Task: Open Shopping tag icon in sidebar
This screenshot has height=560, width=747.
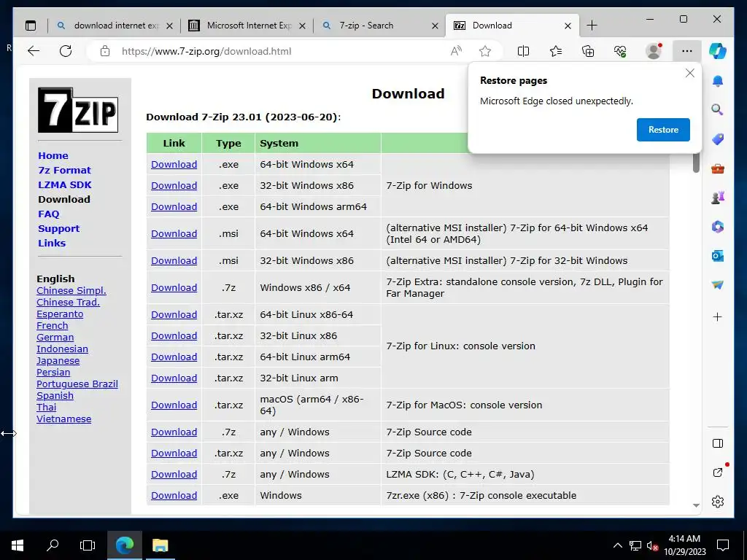Action: pos(718,139)
